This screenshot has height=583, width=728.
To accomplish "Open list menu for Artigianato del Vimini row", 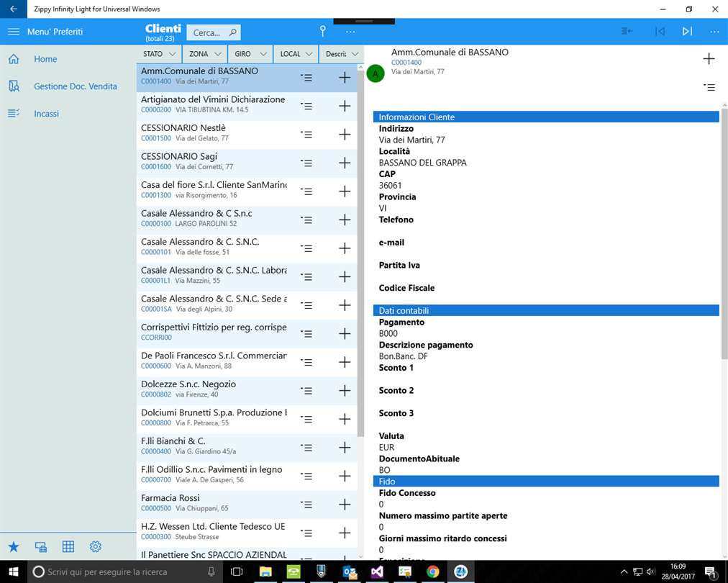I will (x=306, y=106).
